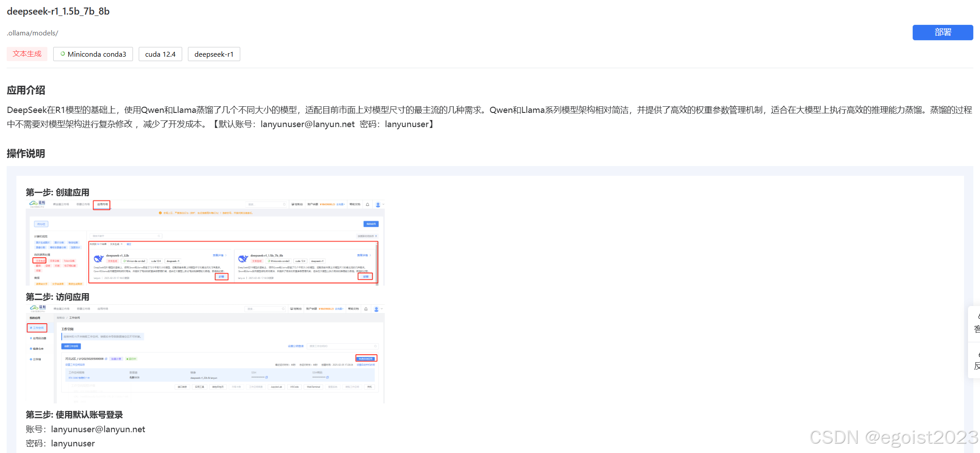Switch to the 应用市场 menu item
The image size is (980, 453).
point(103,204)
